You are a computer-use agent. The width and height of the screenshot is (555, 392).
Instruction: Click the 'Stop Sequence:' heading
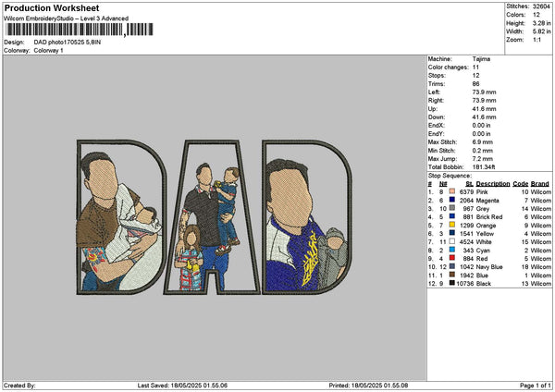[450, 176]
